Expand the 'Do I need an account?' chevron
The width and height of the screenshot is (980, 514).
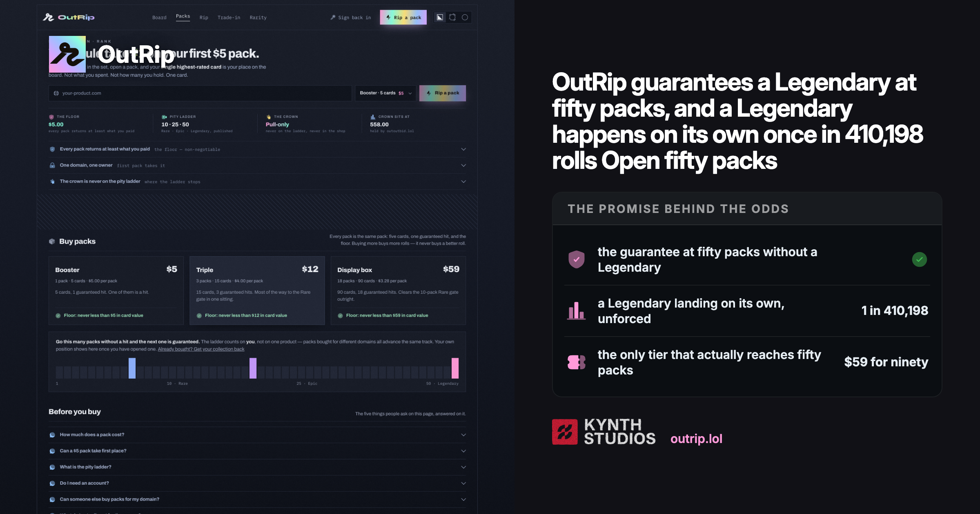click(x=463, y=483)
